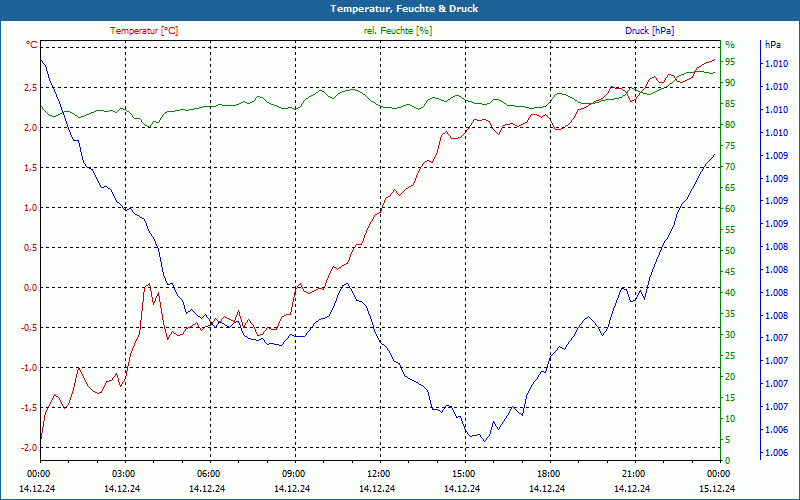800x500 pixels.
Task: Click the '18:00' time axis label
Action: (548, 473)
